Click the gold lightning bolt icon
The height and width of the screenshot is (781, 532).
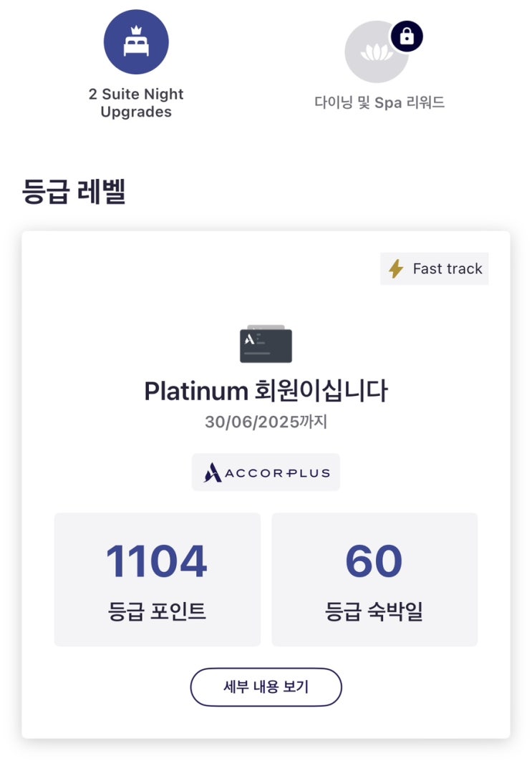click(x=395, y=268)
